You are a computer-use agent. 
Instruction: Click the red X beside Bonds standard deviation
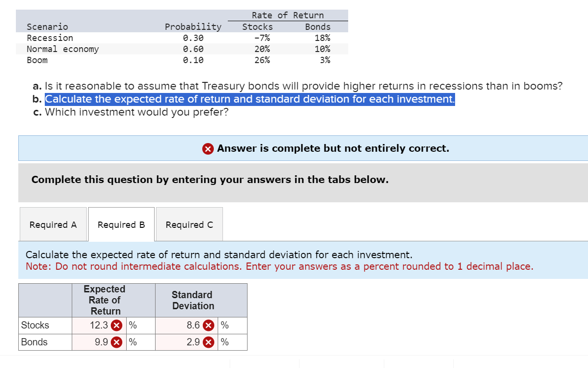point(208,342)
